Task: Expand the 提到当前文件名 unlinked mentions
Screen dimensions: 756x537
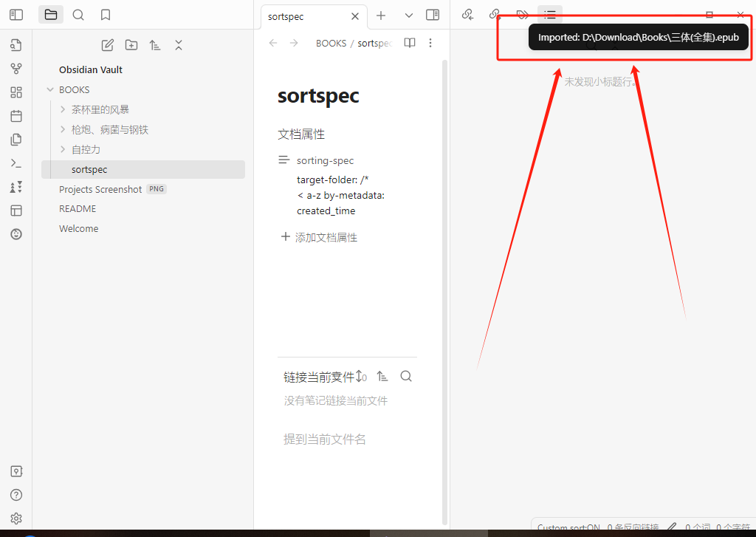Action: 324,439
